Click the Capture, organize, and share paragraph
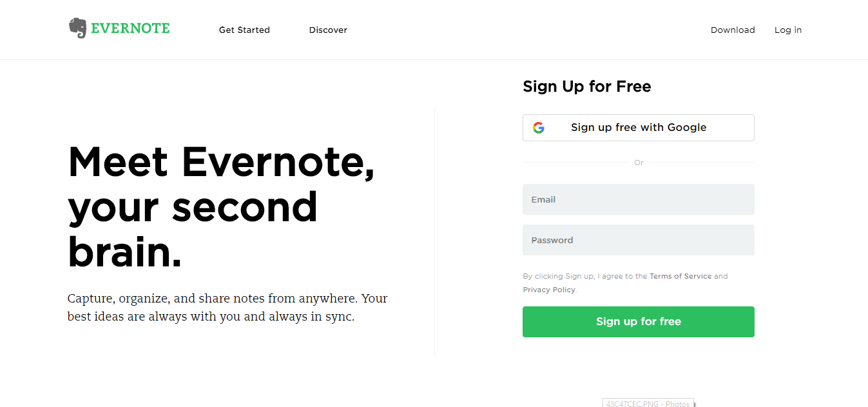Image resolution: width=868 pixels, height=407 pixels. coord(227,308)
